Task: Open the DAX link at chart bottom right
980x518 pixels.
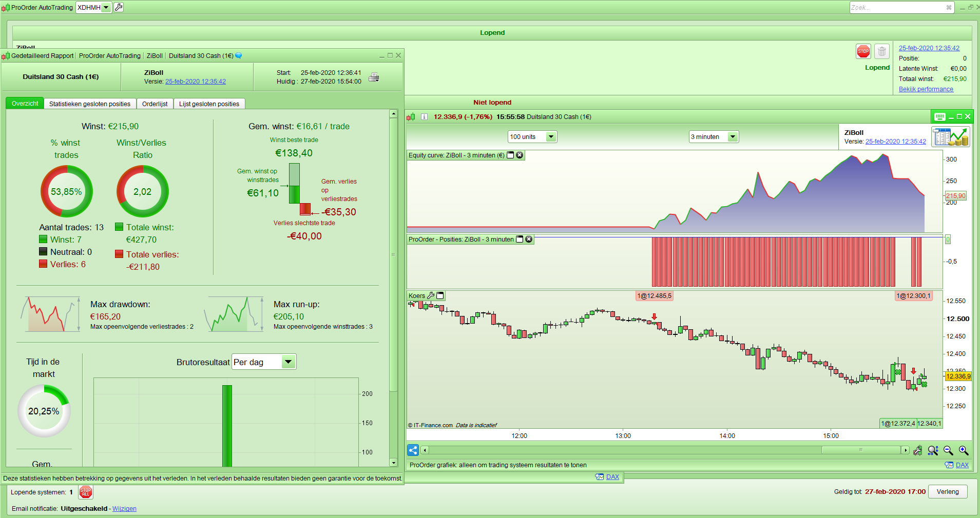Action: pos(962,465)
